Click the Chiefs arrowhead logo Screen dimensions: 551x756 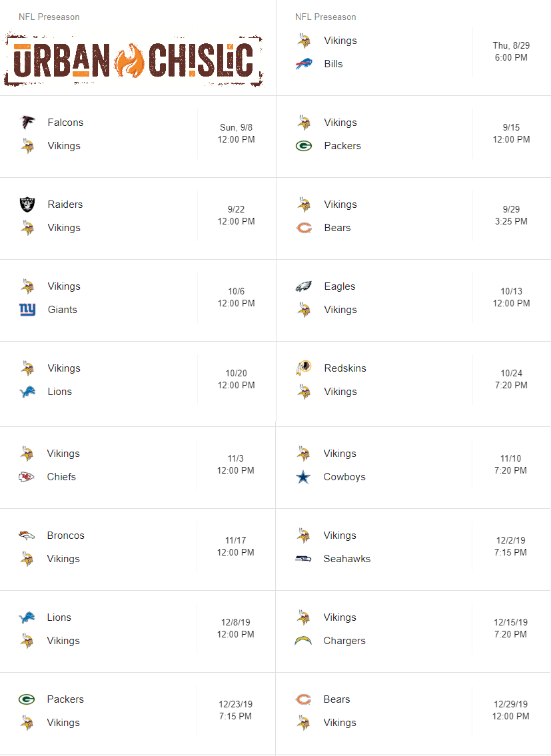[27, 477]
